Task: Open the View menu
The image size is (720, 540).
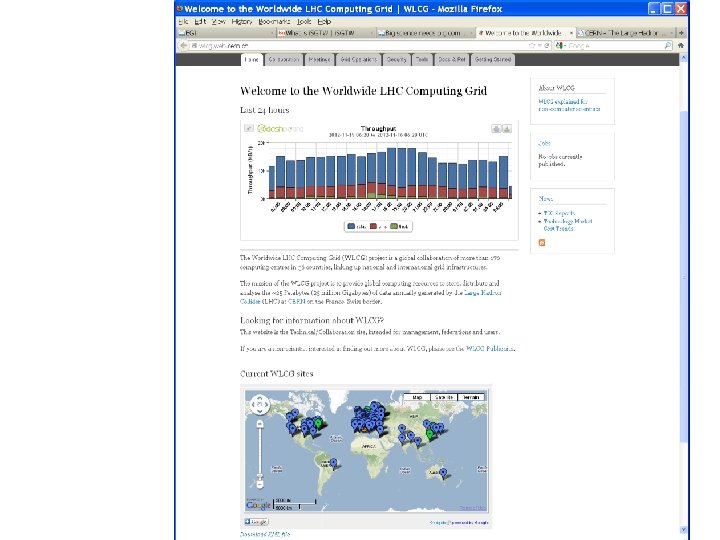Action: click(219, 22)
